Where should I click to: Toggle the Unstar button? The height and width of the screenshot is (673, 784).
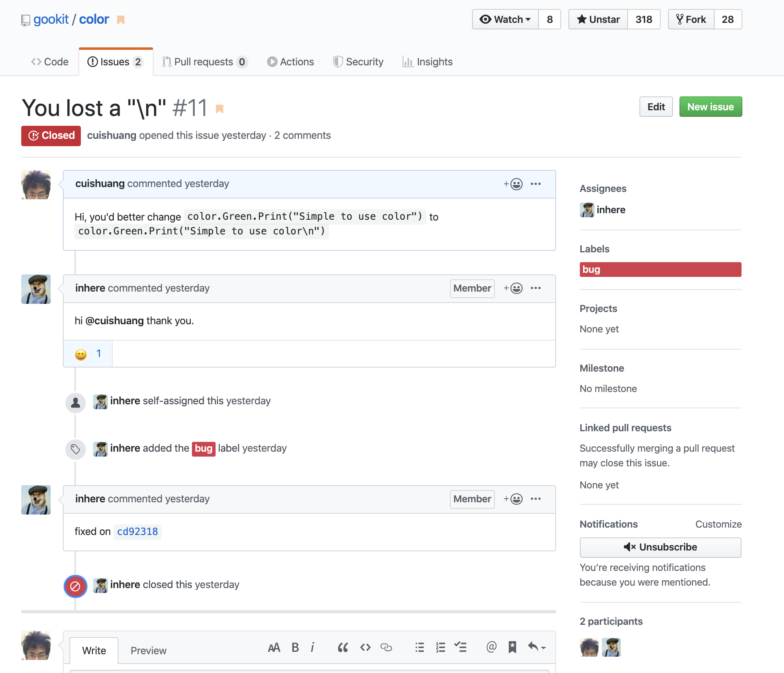click(x=598, y=19)
